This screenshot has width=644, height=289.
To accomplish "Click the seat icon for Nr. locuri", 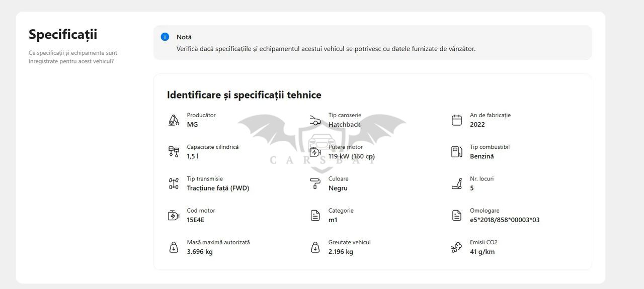I will click(456, 183).
